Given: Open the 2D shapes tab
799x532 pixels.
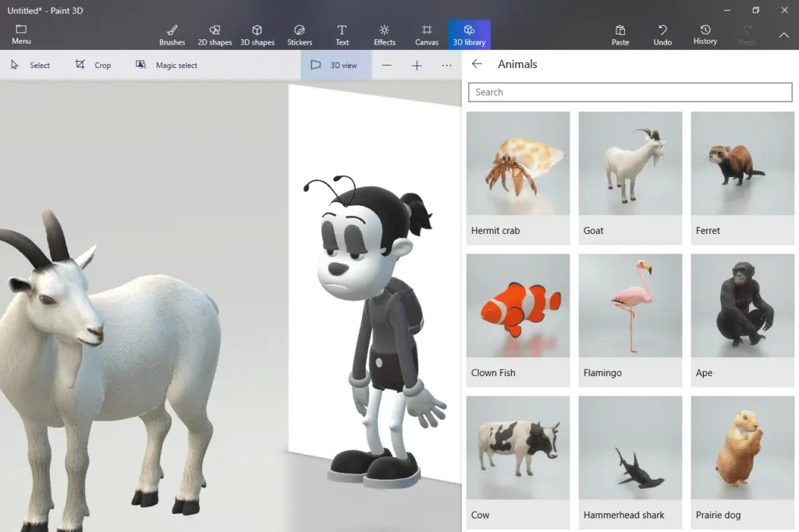Looking at the screenshot, I should (215, 35).
